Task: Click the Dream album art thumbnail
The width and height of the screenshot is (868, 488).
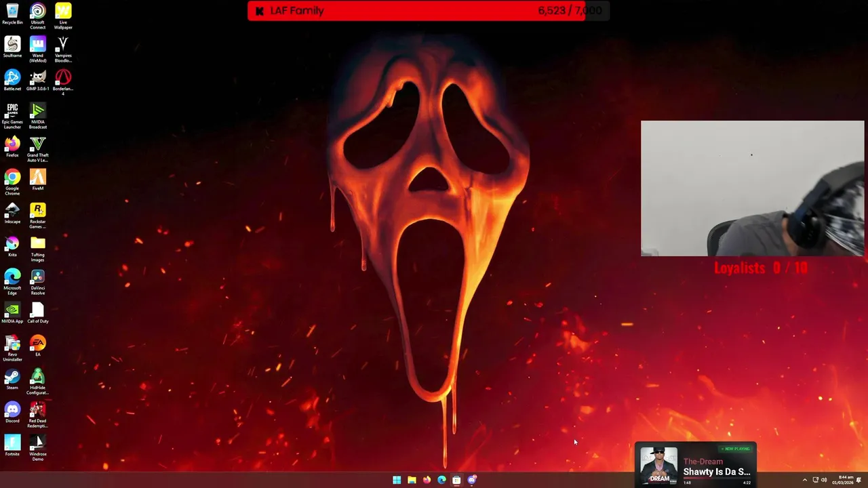Action: (659, 465)
